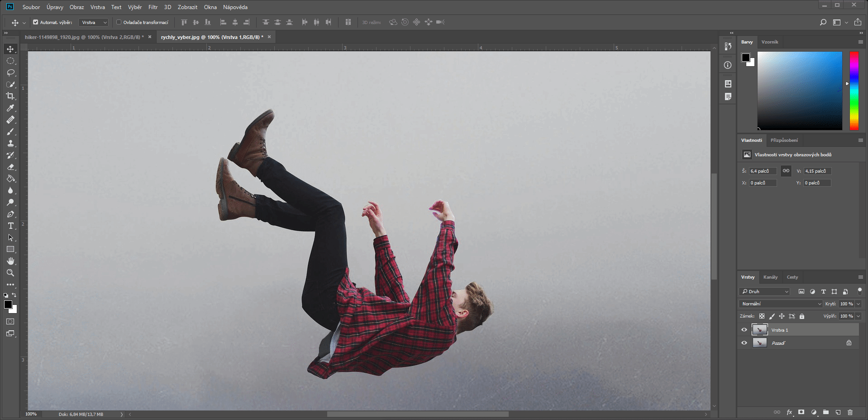The width and height of the screenshot is (868, 420).
Task: Expand the Krytí opacity dropdown arrow
Action: pos(858,304)
